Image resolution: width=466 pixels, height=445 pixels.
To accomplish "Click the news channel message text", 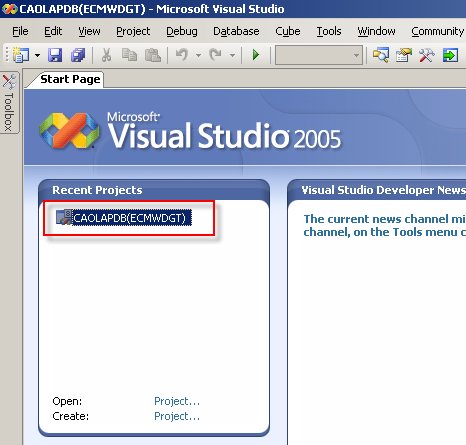I will point(384,225).
